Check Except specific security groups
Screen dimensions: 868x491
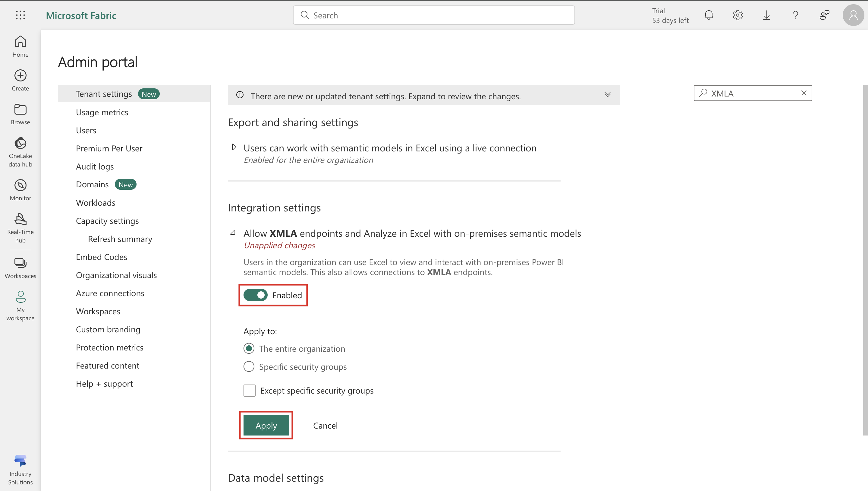249,391
